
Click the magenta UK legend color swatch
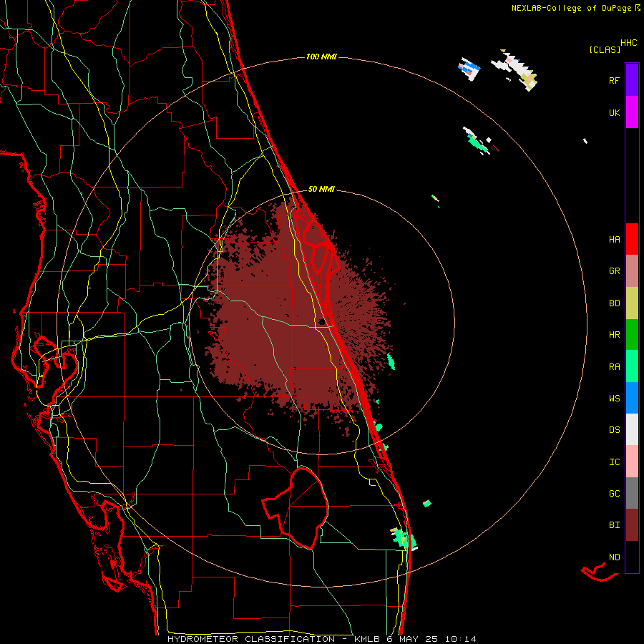[632, 112]
